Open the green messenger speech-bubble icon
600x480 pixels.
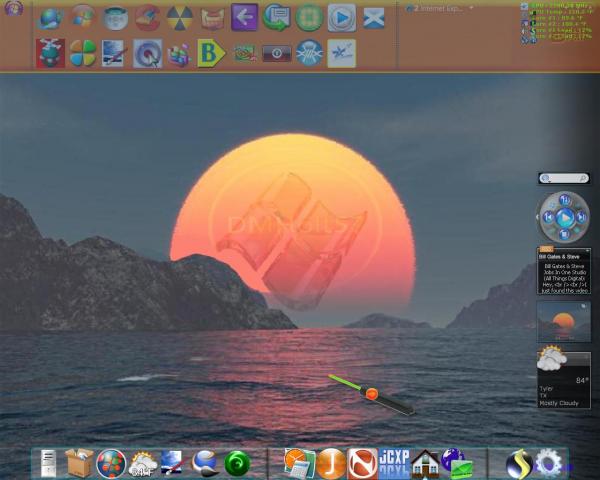[276, 17]
